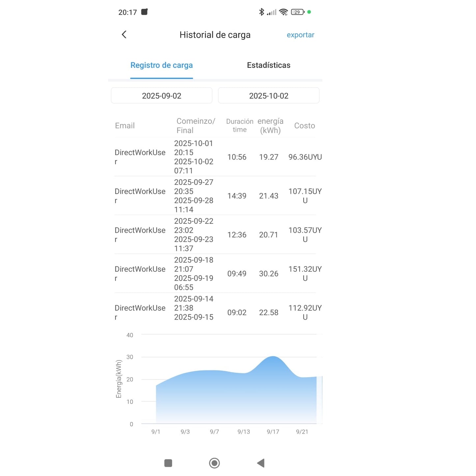Tap the chart peak near 9/17
476x476 pixels.
273,357
